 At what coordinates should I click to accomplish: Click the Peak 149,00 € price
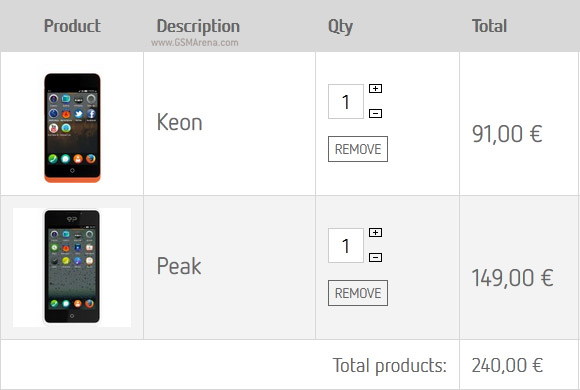512,278
